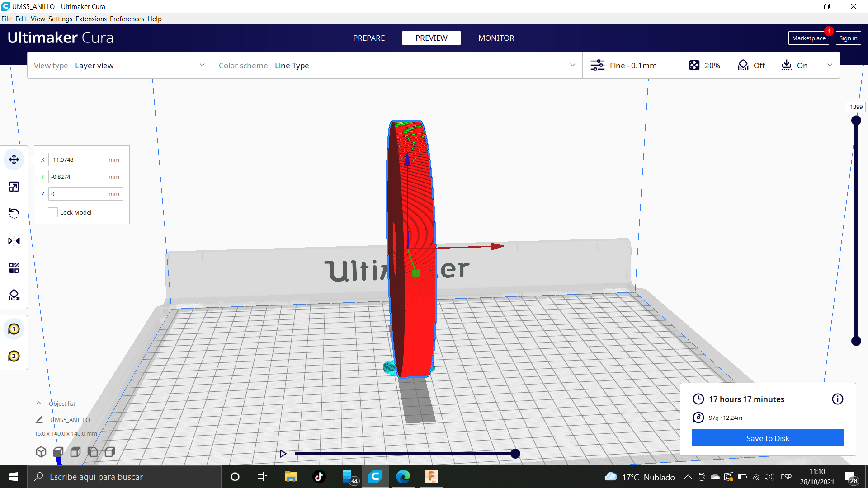868x488 pixels.
Task: Toggle extruder 1 button
Action: [14, 329]
